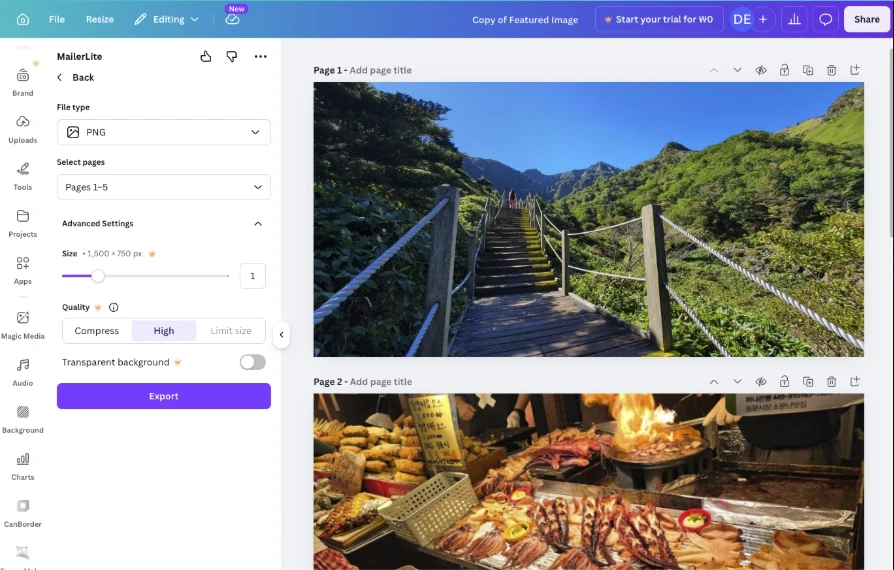Open the Charts sidebar panel
Image resolution: width=894 pixels, height=570 pixels.
tap(23, 467)
